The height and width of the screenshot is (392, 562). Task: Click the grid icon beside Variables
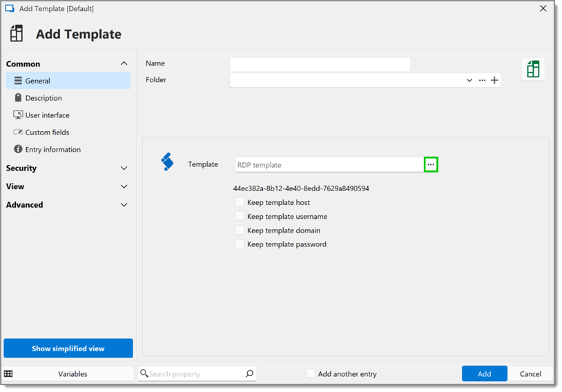pyautogui.click(x=8, y=374)
